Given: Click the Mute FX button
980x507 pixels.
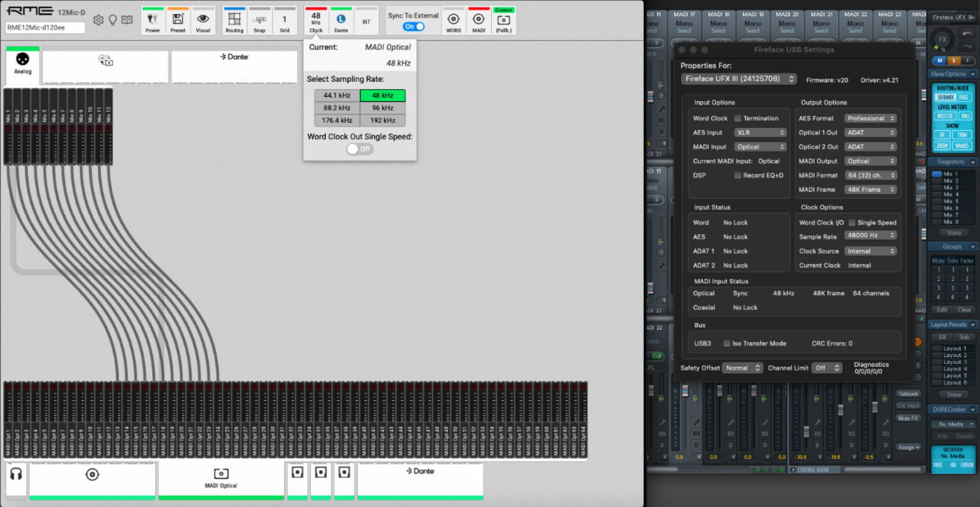Looking at the screenshot, I should pyautogui.click(x=908, y=418).
